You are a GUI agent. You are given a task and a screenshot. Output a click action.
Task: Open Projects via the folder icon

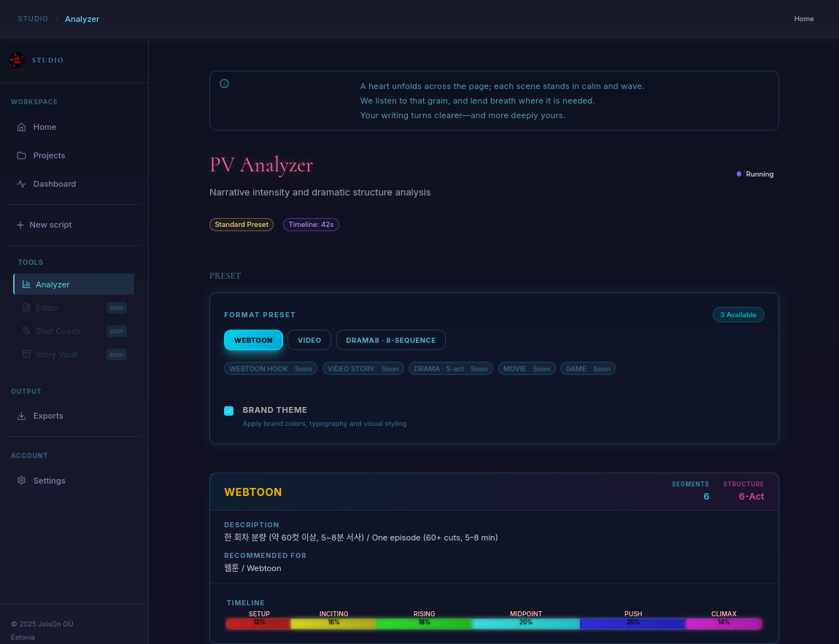(21, 155)
